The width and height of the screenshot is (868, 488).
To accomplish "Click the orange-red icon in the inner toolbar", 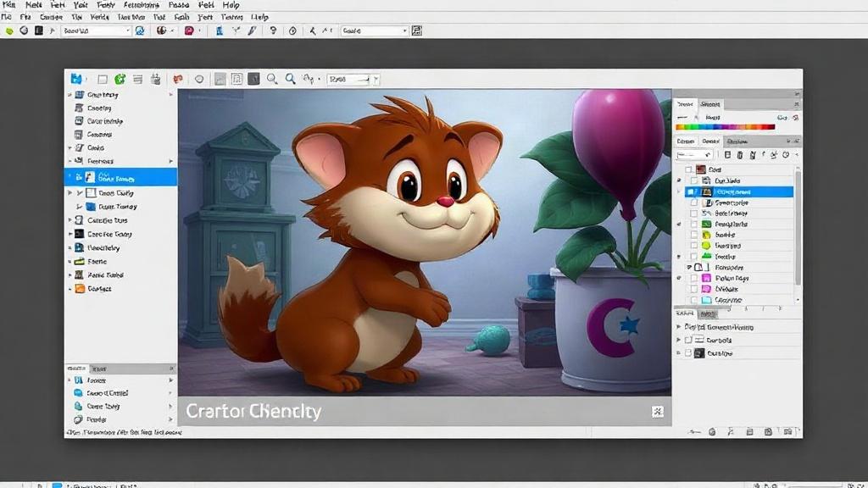I will [x=178, y=79].
